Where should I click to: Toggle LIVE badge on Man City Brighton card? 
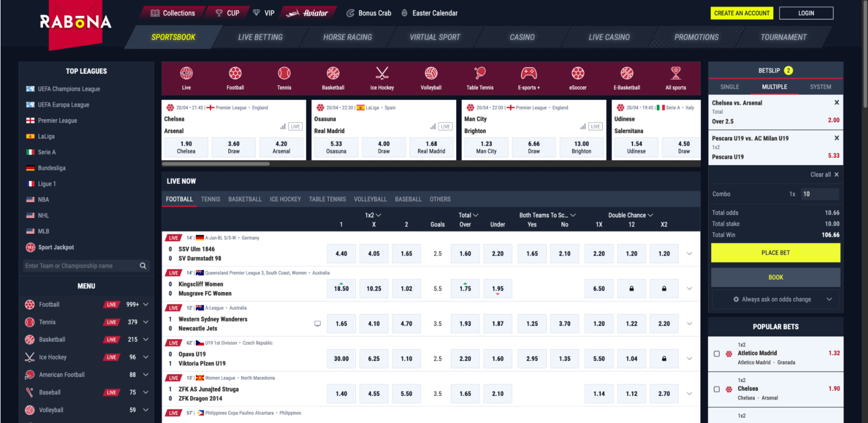pos(596,126)
